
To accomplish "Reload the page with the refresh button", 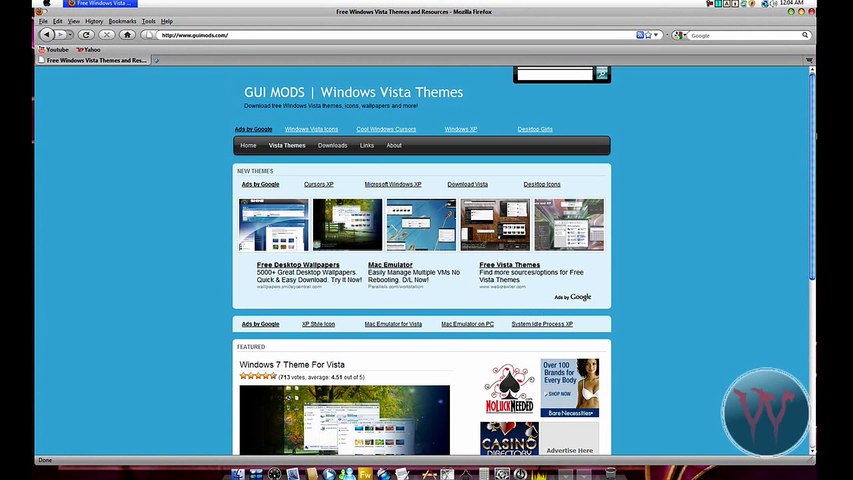I will point(86,35).
